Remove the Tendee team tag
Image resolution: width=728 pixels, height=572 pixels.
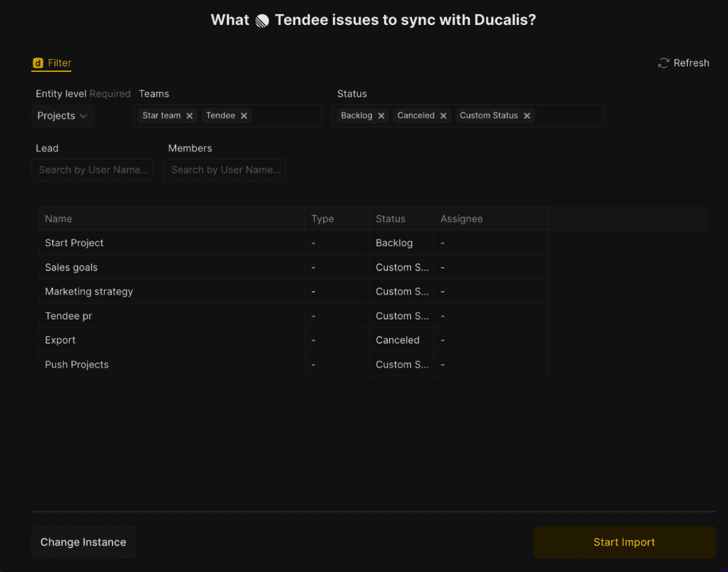click(x=244, y=116)
